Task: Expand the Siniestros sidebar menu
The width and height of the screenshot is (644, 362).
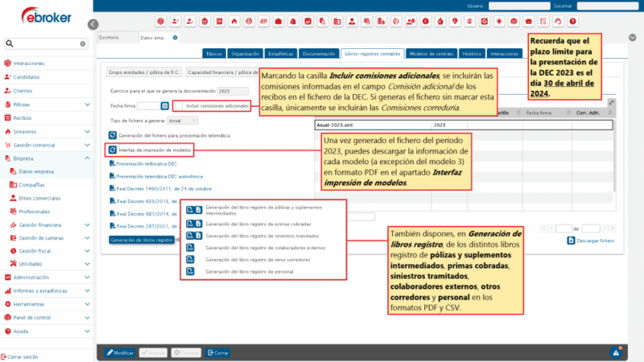Action: [87, 132]
